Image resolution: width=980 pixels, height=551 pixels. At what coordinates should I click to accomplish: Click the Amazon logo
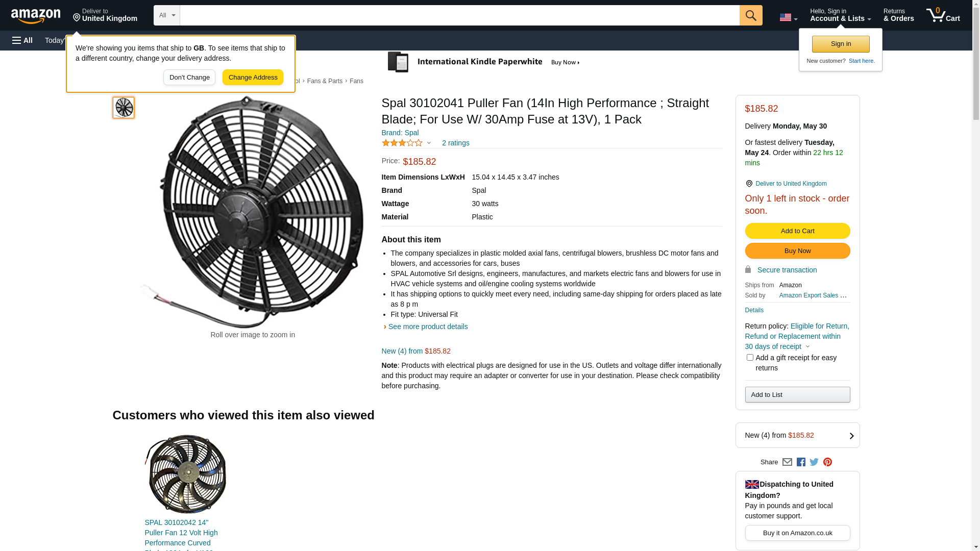36,16
